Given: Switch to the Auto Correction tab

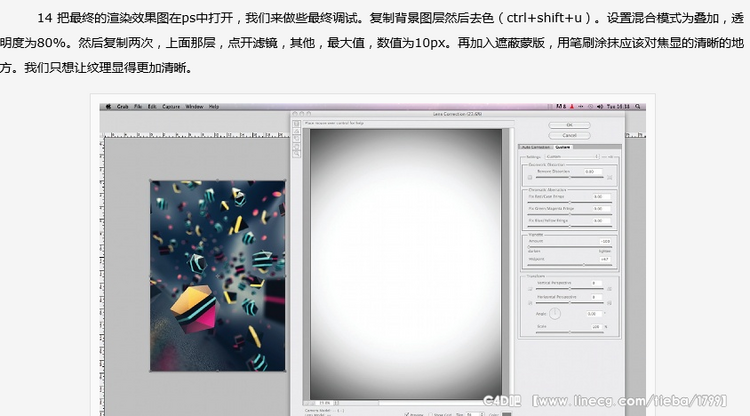Looking at the screenshot, I should point(536,147).
